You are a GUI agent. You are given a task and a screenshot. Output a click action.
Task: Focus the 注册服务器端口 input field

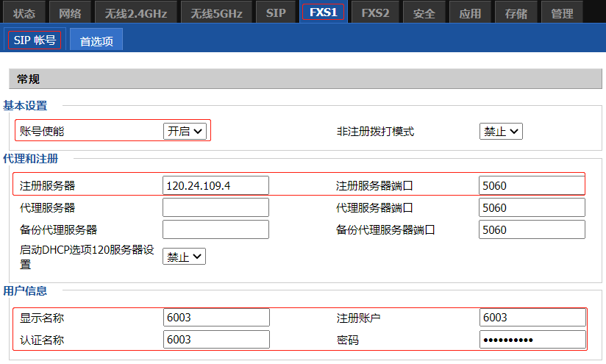pyautogui.click(x=531, y=185)
